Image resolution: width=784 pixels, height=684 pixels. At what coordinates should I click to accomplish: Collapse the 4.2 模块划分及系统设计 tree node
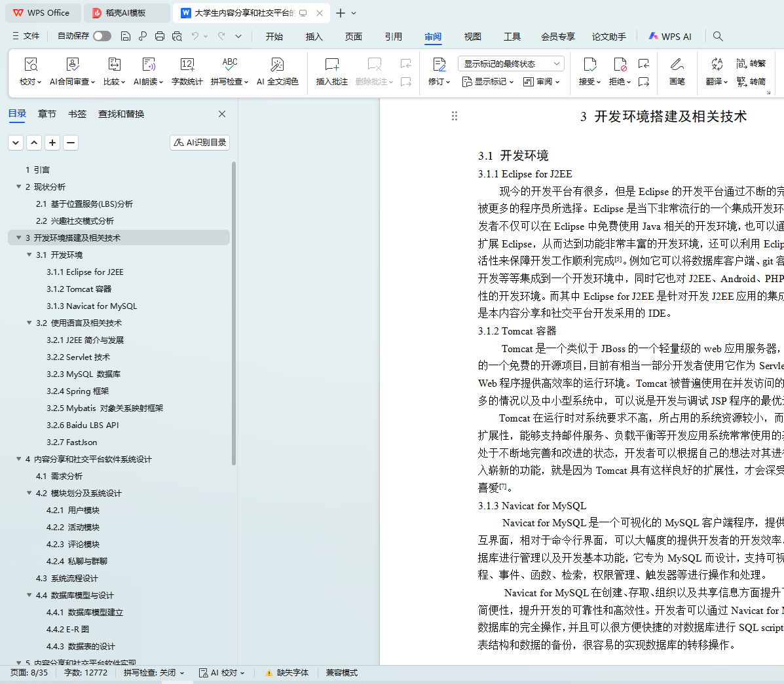29,493
